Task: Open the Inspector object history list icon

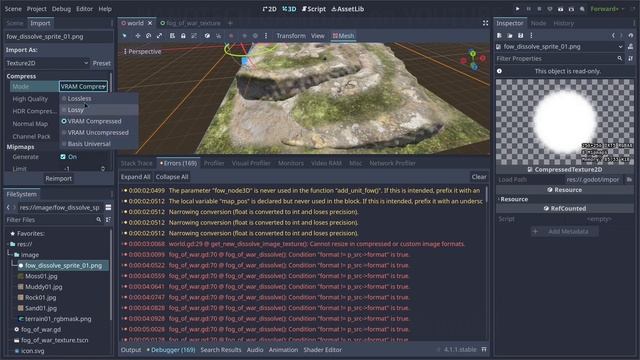Action: pyautogui.click(x=631, y=36)
